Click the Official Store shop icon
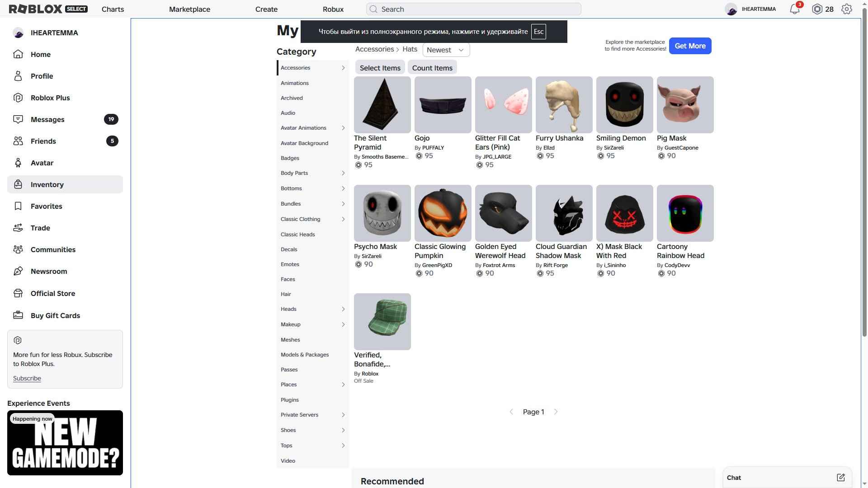 pos(18,293)
